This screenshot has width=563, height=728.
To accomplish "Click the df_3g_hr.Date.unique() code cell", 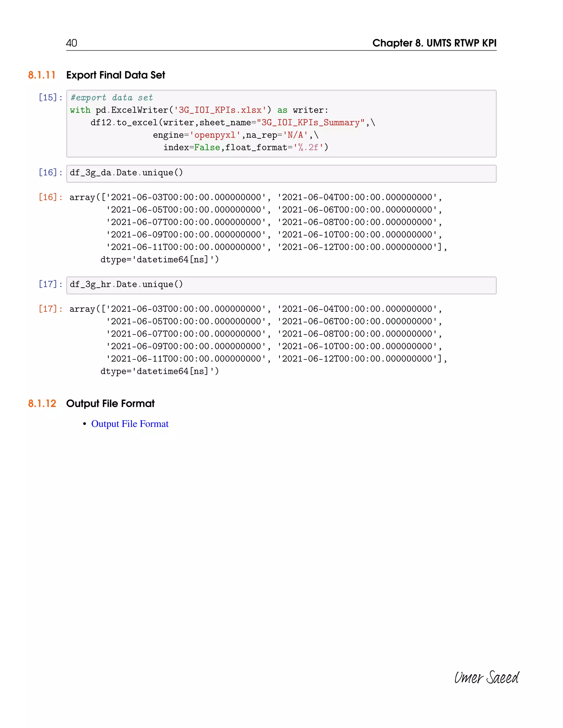I will (x=281, y=285).
